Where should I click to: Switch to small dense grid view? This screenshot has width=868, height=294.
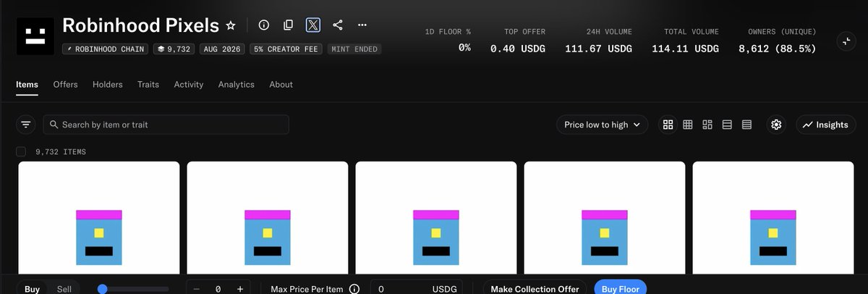point(688,125)
